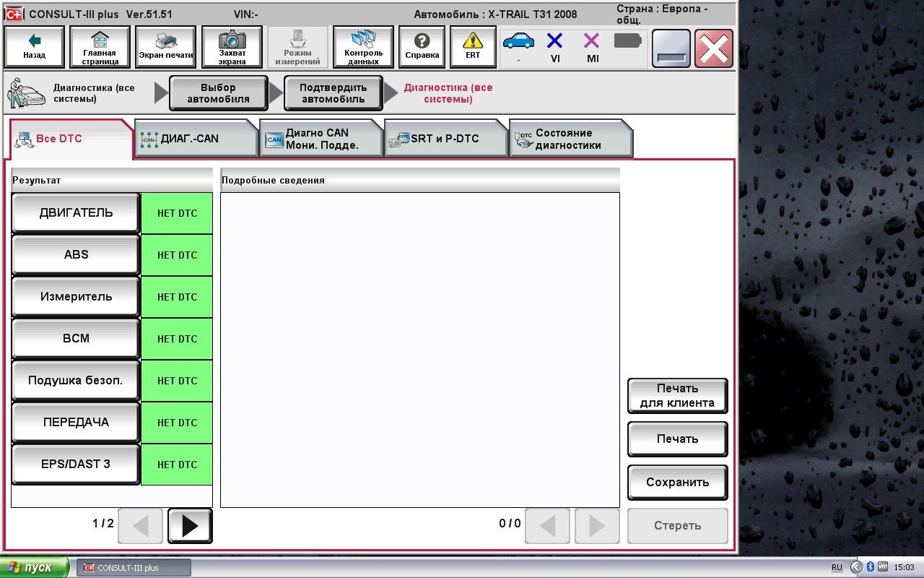Print the screen via Экран печати icon
The image size is (924, 578).
point(166,48)
